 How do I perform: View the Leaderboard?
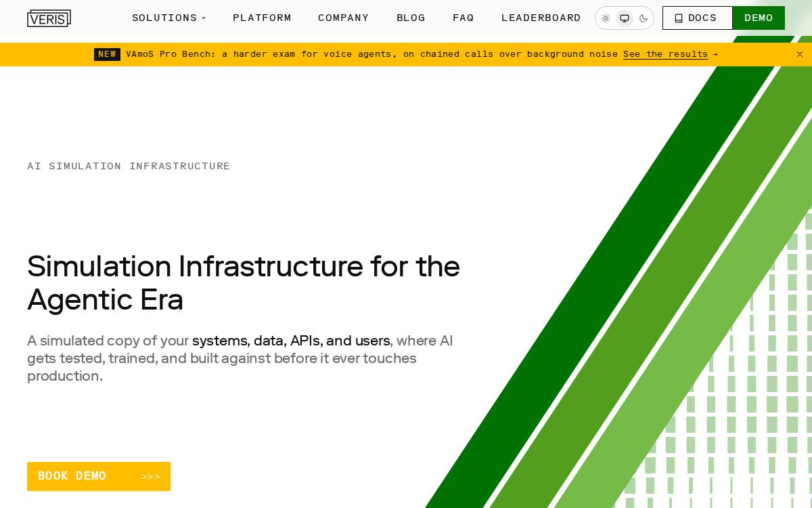pos(541,18)
